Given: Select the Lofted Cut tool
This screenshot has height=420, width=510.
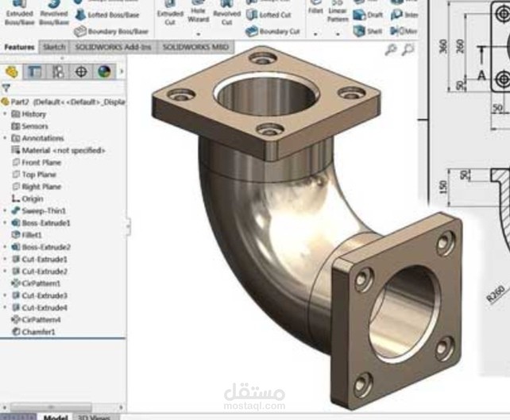Looking at the screenshot, I should tap(269, 15).
